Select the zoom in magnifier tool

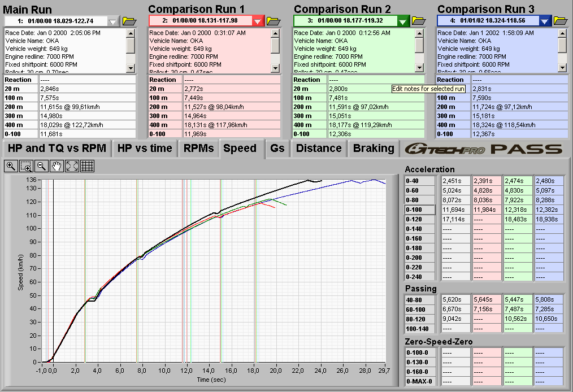pos(11,166)
